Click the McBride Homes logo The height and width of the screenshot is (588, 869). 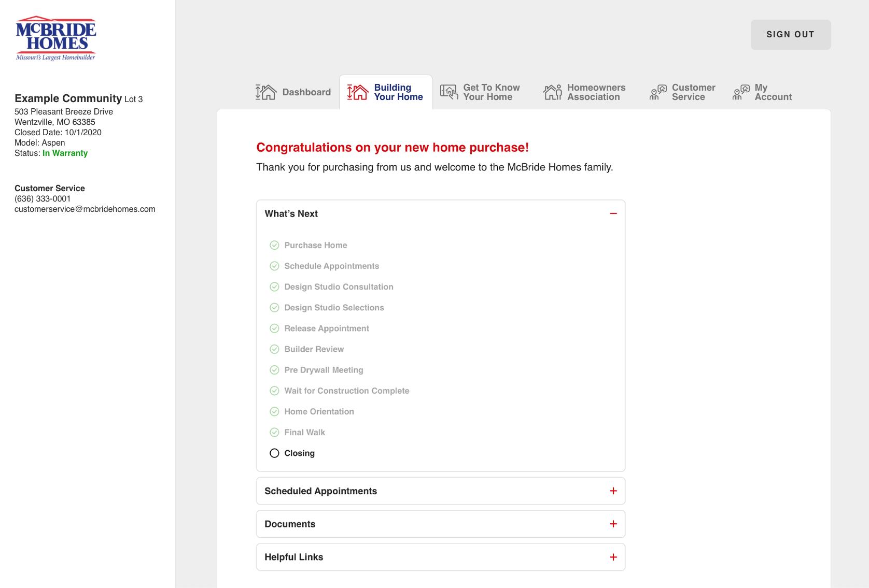[56, 38]
